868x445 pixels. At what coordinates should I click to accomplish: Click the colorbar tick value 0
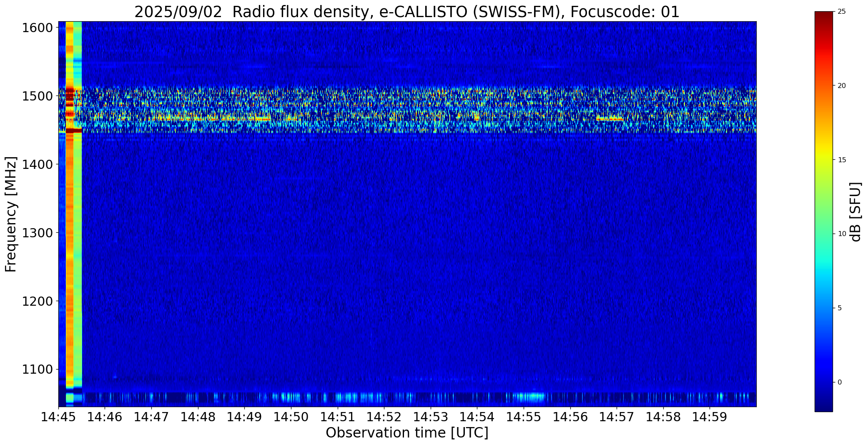840,382
